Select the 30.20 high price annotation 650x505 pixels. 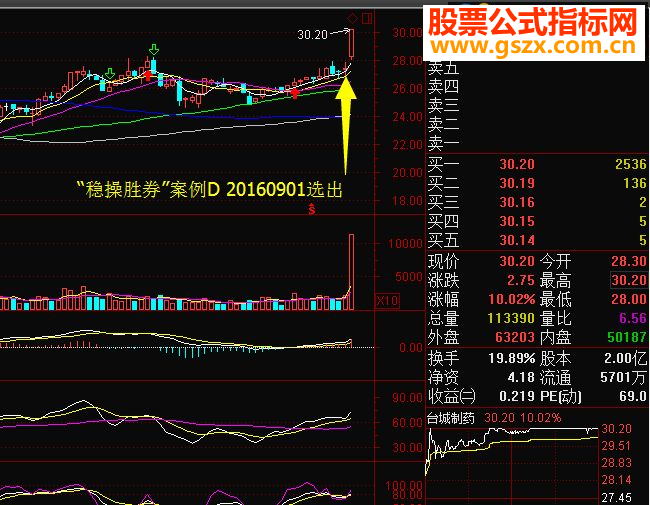click(x=313, y=35)
